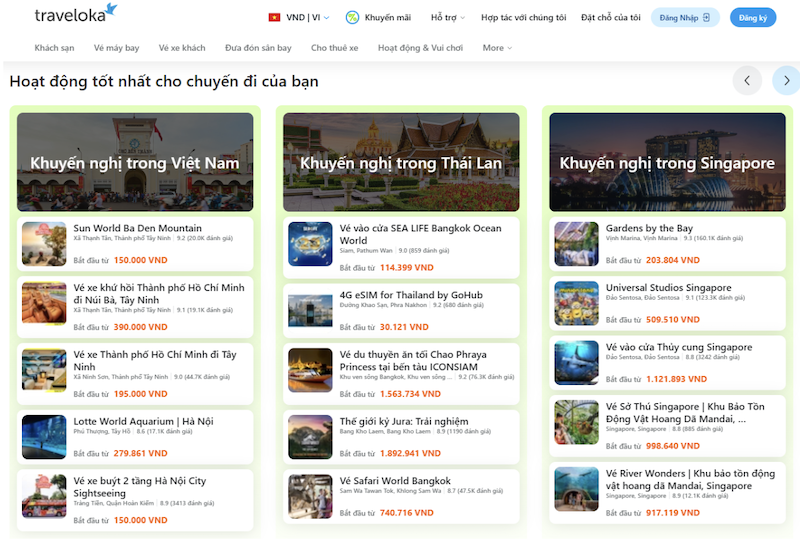This screenshot has height=540, width=800.
Task: Click the Traveloka logo
Action: coord(76,14)
